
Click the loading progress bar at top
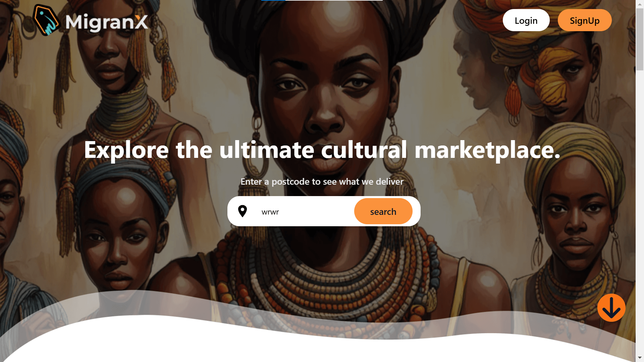tap(322, 0)
